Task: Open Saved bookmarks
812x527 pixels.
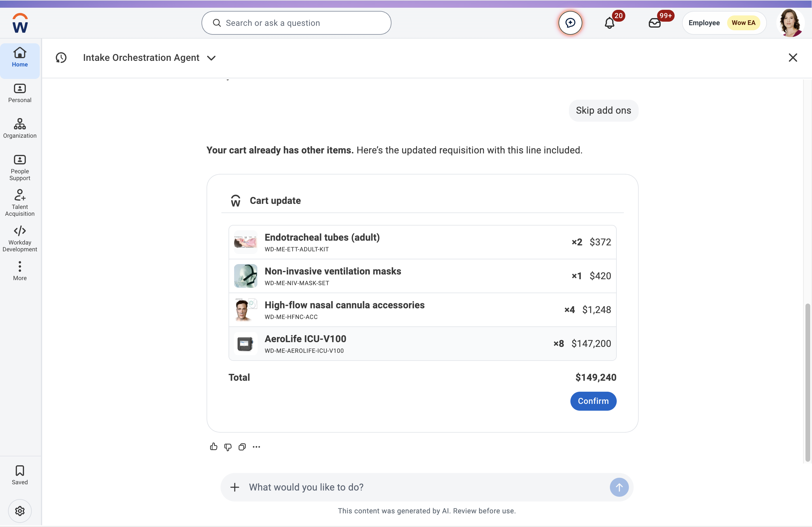Action: (20, 475)
